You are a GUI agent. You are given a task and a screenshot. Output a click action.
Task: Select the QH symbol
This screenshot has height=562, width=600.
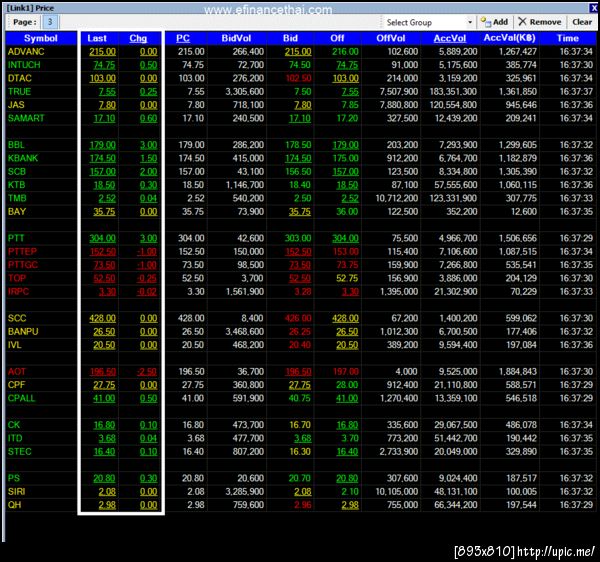[15, 505]
